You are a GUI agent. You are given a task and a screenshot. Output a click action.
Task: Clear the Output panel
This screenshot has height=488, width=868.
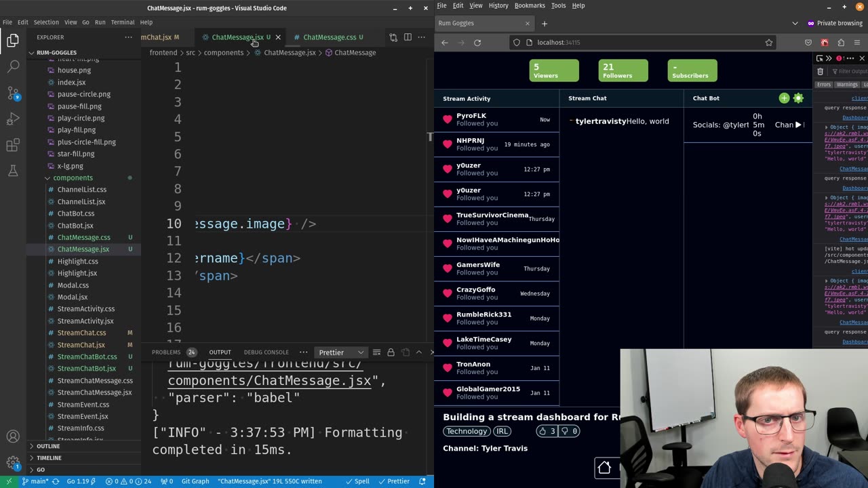pos(376,352)
